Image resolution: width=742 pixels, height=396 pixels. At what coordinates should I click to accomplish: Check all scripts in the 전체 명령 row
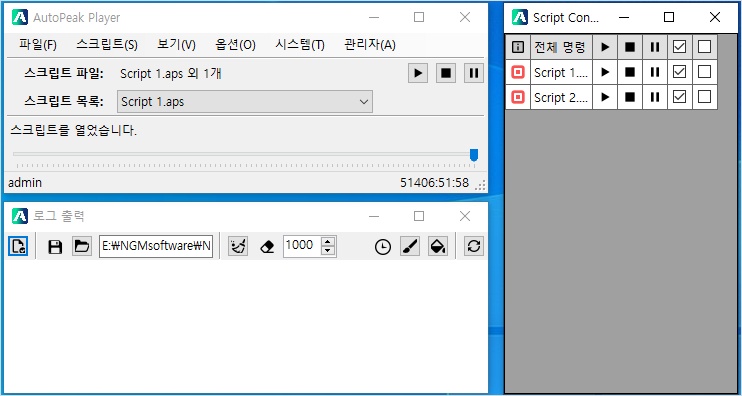[680, 47]
